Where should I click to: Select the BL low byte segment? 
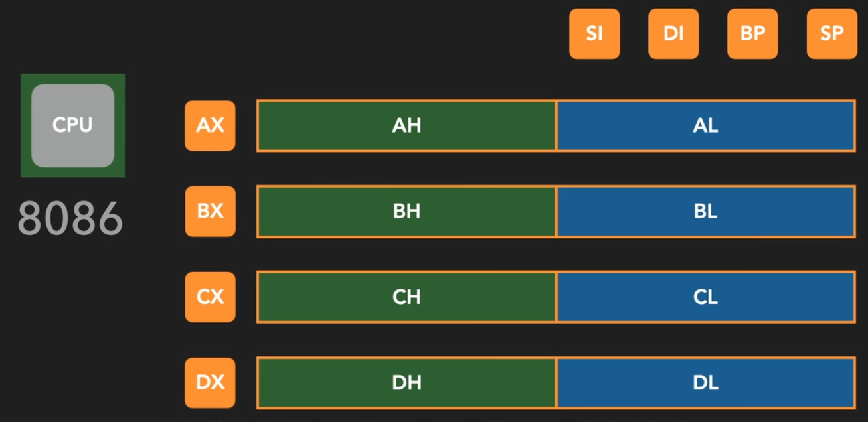(705, 212)
